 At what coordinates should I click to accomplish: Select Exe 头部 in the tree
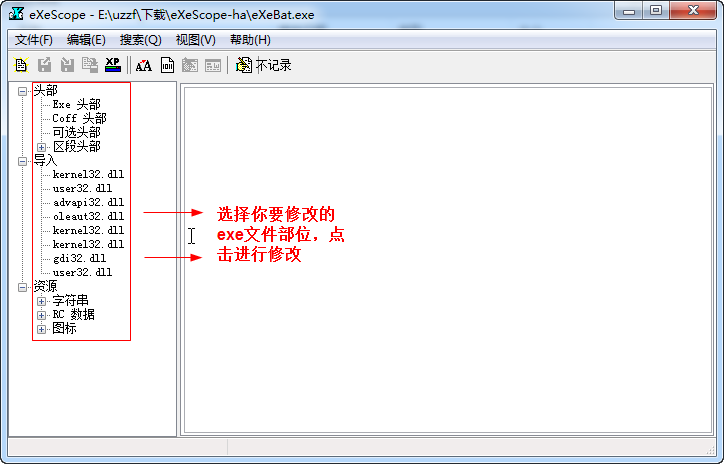(x=76, y=104)
